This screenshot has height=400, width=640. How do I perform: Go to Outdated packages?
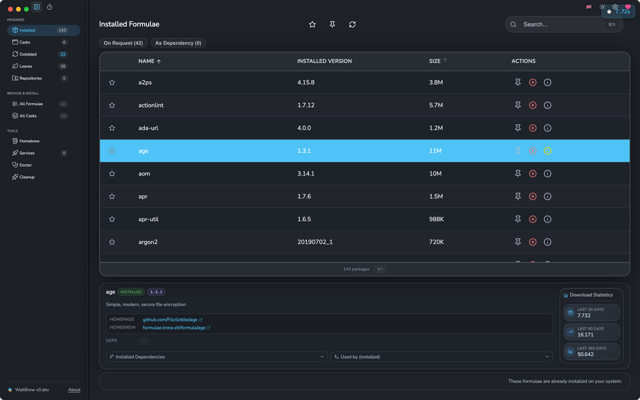pyautogui.click(x=44, y=54)
